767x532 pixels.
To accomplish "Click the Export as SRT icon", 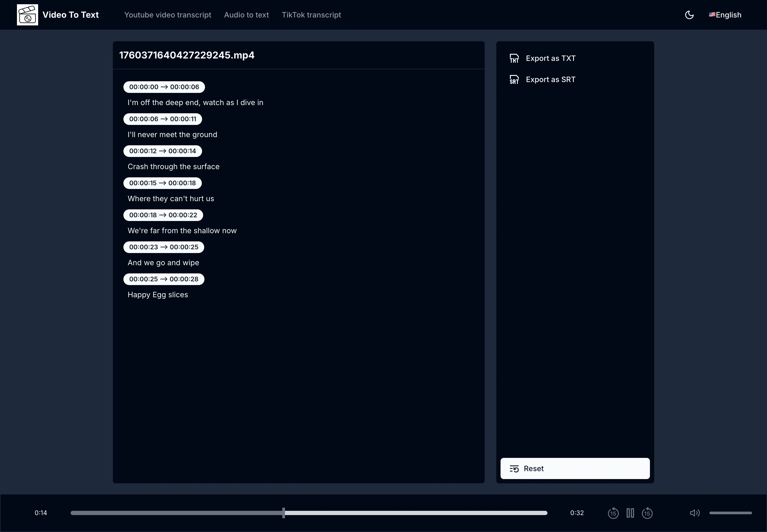I will coord(514,79).
